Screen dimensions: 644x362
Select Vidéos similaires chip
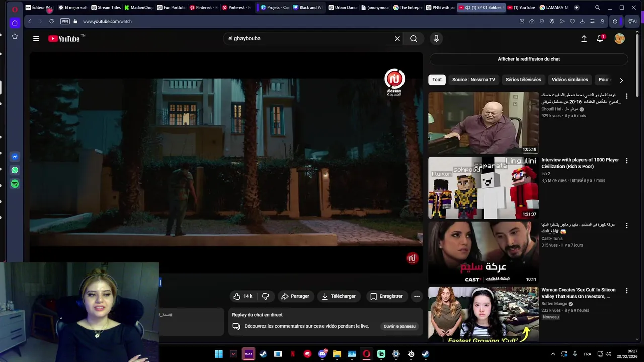[x=570, y=80]
